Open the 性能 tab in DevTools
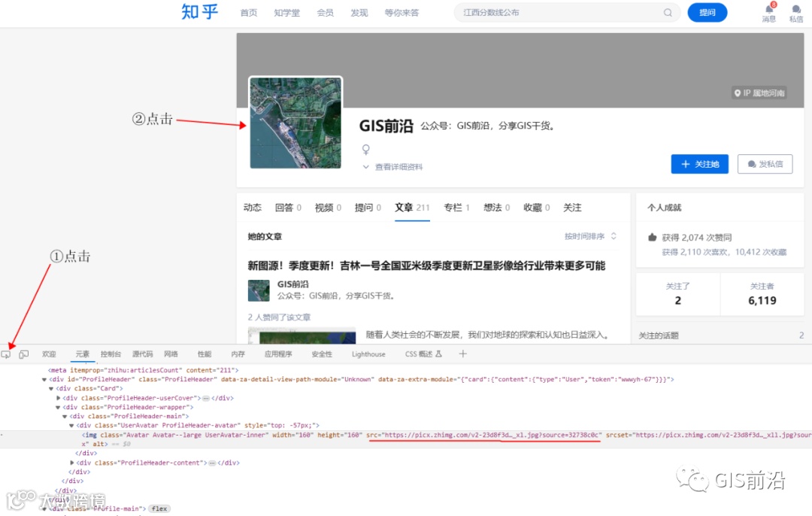This screenshot has width=812, height=516. point(205,354)
